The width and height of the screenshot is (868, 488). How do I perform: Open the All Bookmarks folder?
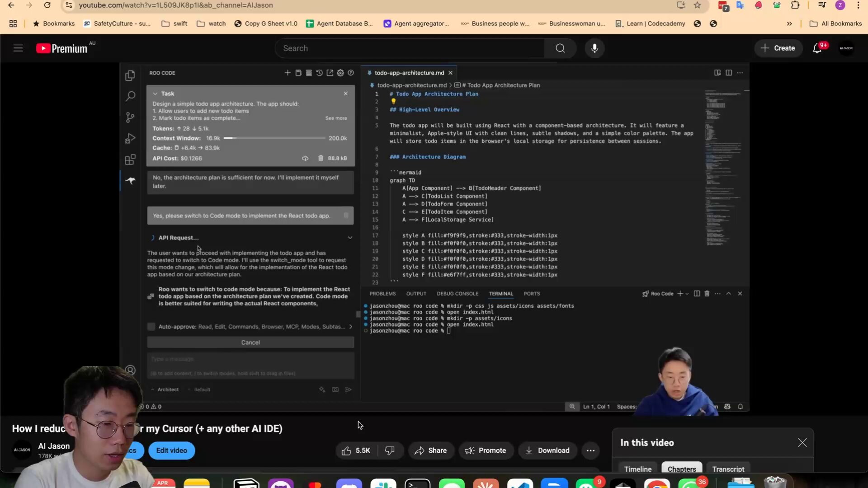pos(835,23)
